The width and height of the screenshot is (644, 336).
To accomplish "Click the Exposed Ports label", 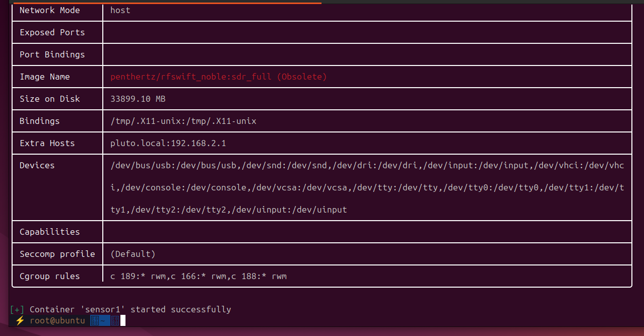I will coord(52,32).
